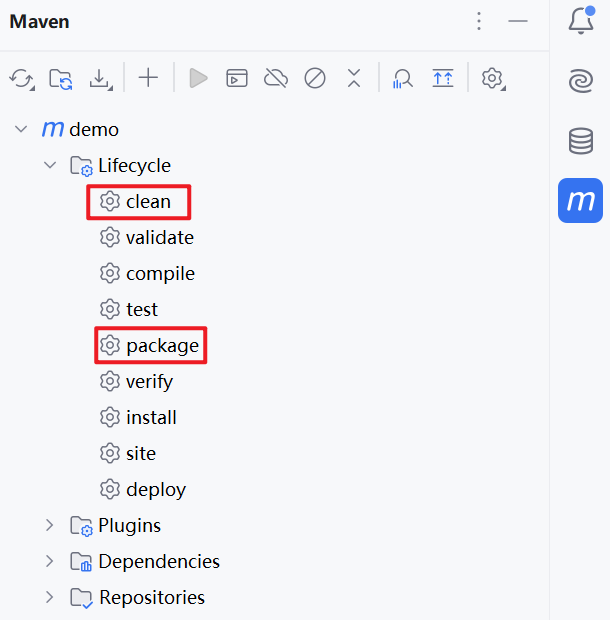This screenshot has width=610, height=620.
Task: Select the test lifecycle goal
Action: pyautogui.click(x=128, y=309)
